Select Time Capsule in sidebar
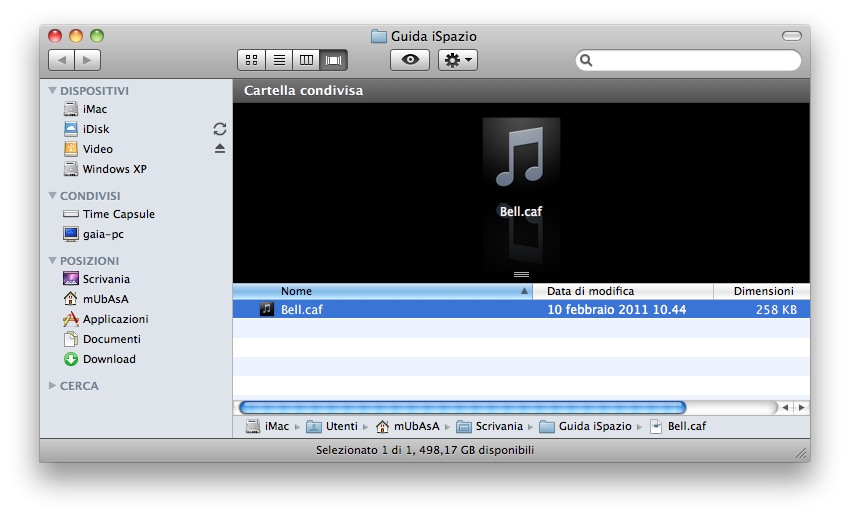The image size is (850, 517). pyautogui.click(x=118, y=214)
